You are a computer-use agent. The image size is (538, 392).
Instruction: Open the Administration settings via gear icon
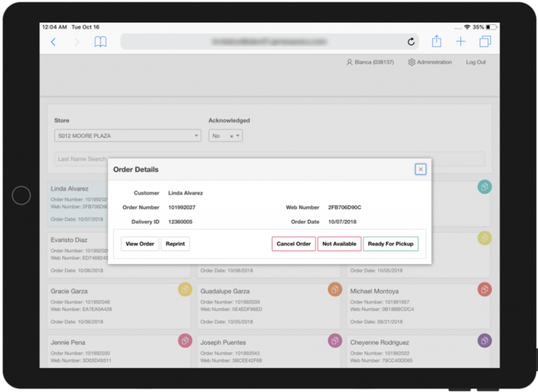pyautogui.click(x=411, y=62)
